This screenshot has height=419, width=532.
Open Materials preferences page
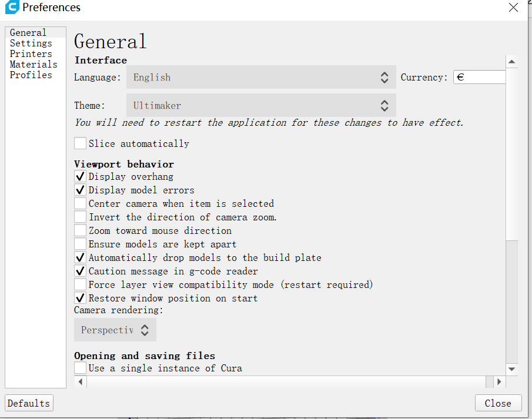tap(34, 64)
